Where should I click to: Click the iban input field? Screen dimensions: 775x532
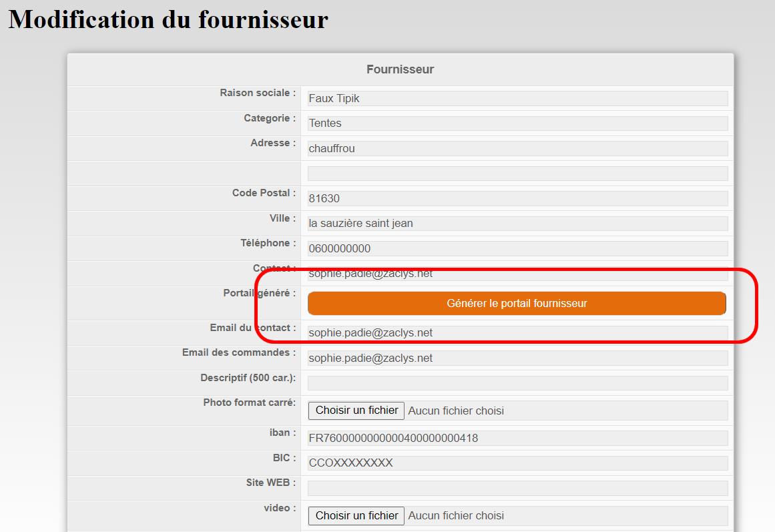click(x=517, y=438)
